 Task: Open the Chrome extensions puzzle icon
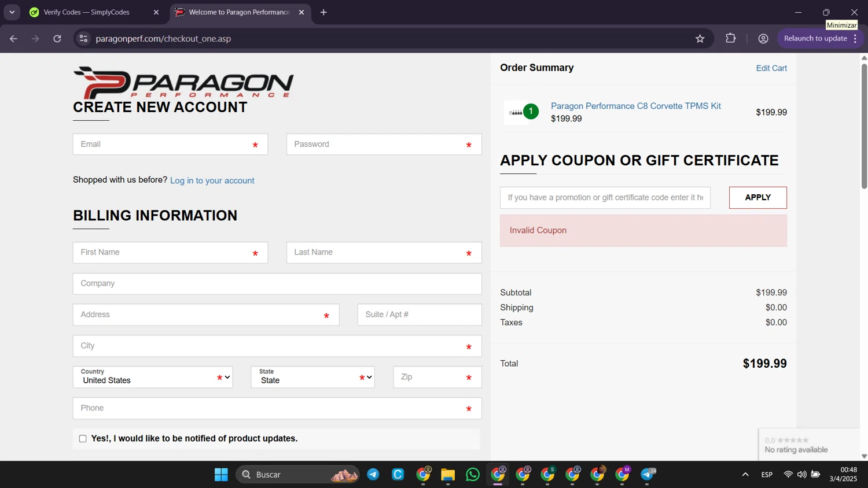tap(731, 39)
